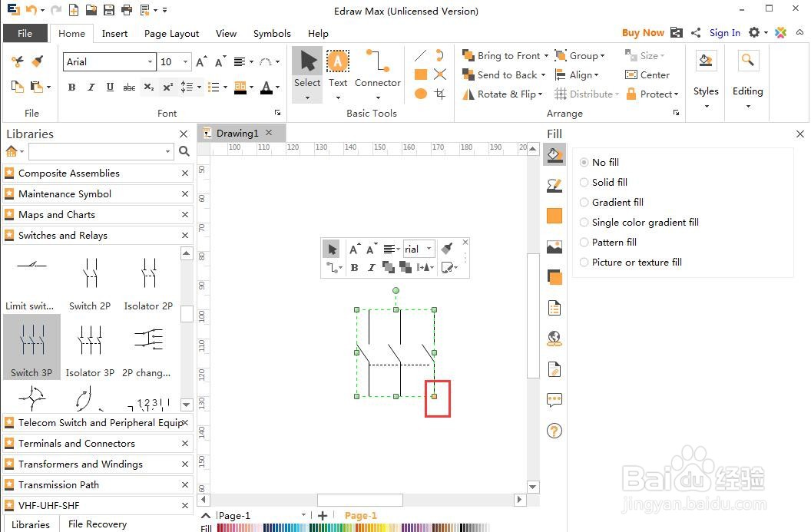The height and width of the screenshot is (532, 811).
Task: Open the Align dropdown
Action: click(577, 75)
